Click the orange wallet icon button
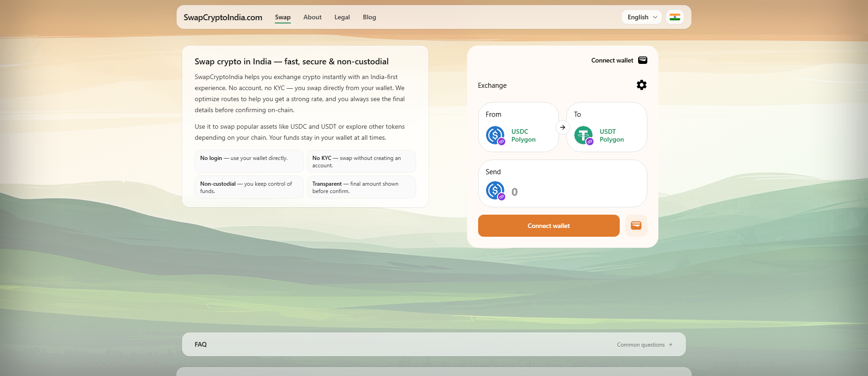 (x=636, y=226)
